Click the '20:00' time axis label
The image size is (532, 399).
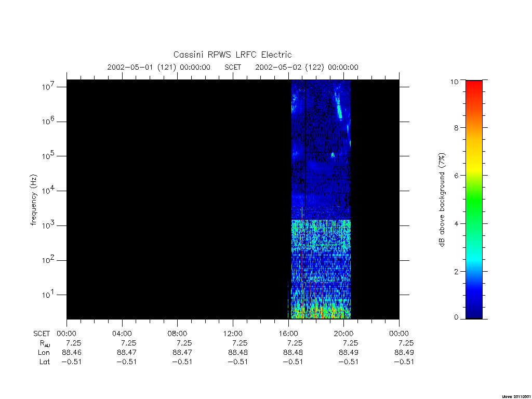click(344, 334)
